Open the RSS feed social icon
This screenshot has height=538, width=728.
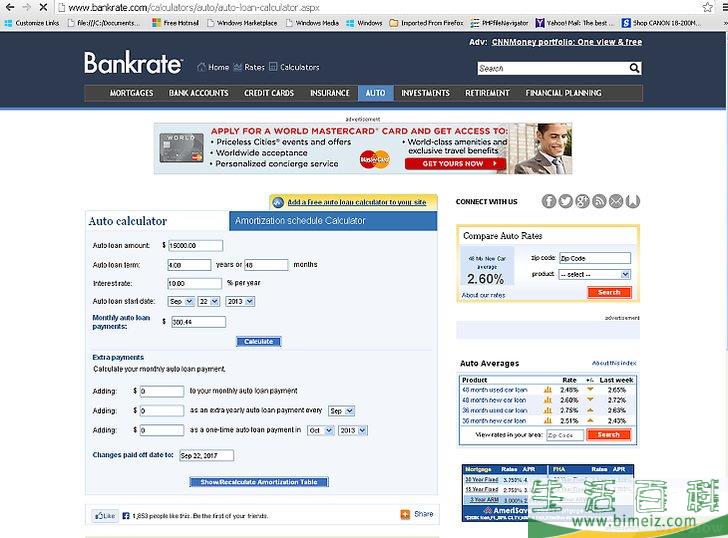(599, 201)
